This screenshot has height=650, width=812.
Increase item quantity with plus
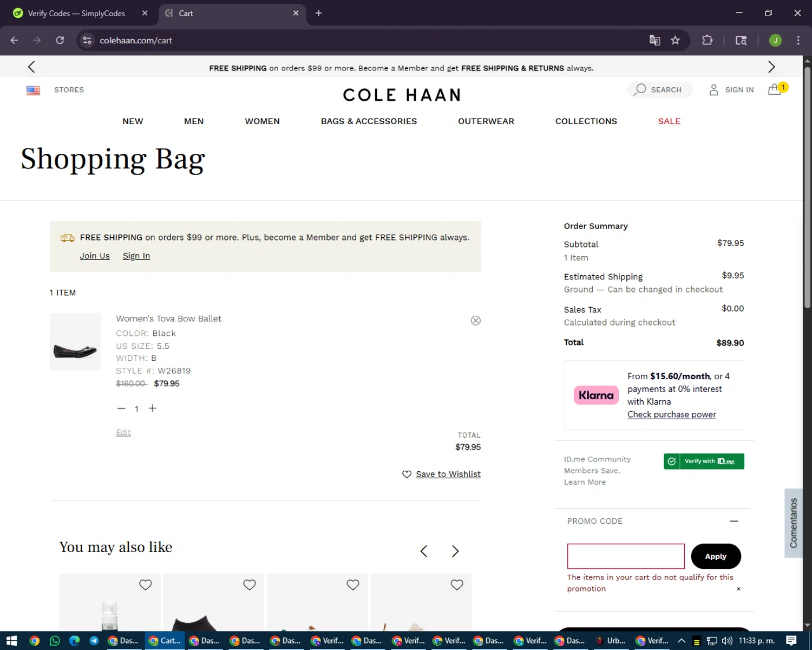click(x=153, y=408)
